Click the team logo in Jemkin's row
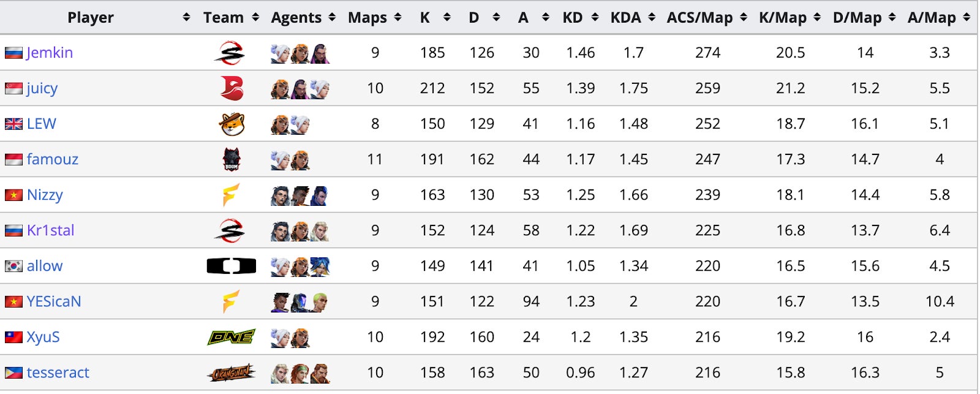This screenshot has width=980, height=394. point(229,53)
